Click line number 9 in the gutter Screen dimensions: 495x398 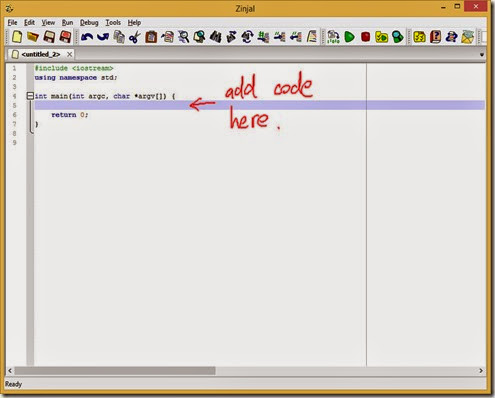point(14,143)
